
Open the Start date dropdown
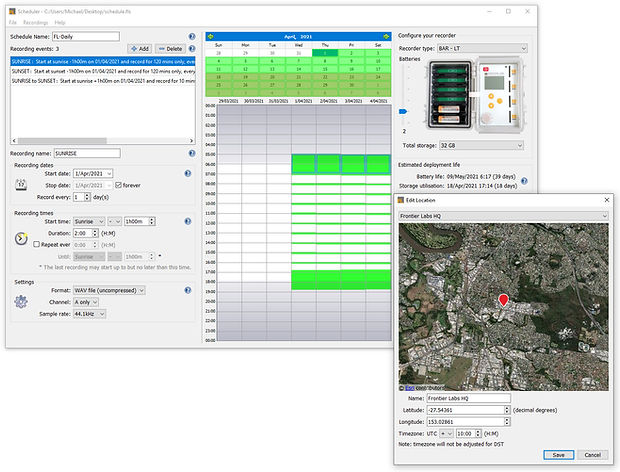[93, 174]
